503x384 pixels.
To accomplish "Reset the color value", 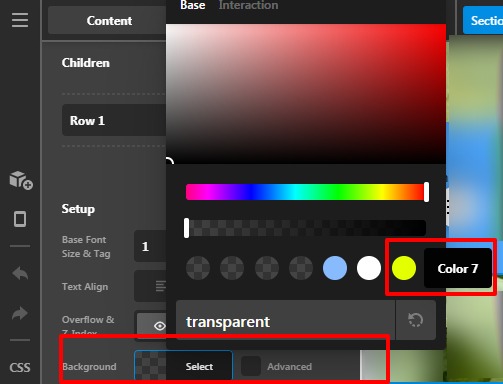I will 415,320.
